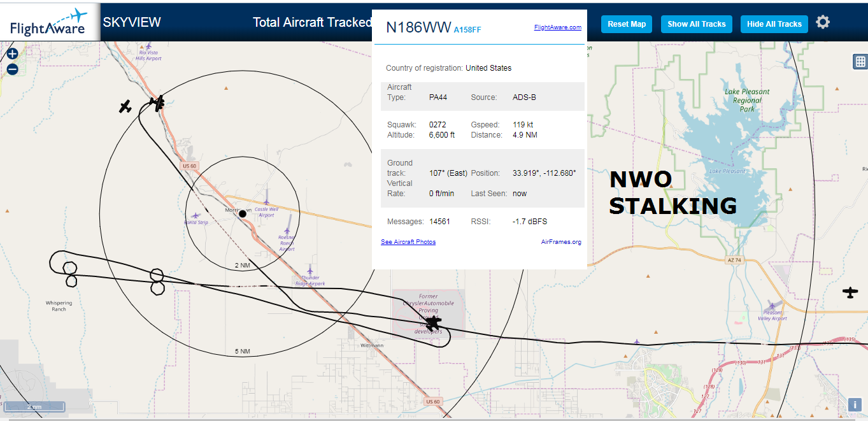Click Lake Pleasant Regional Park label
Screen dimensions: 868x421
(x=747, y=100)
